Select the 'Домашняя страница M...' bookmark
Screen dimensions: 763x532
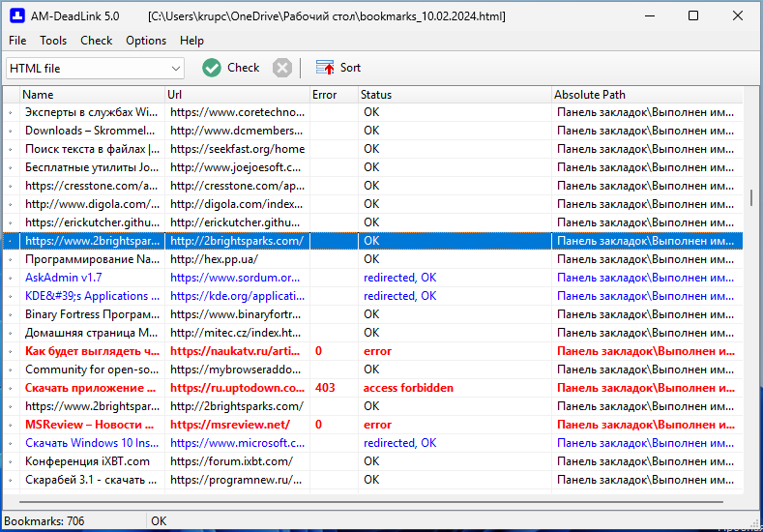tap(92, 333)
